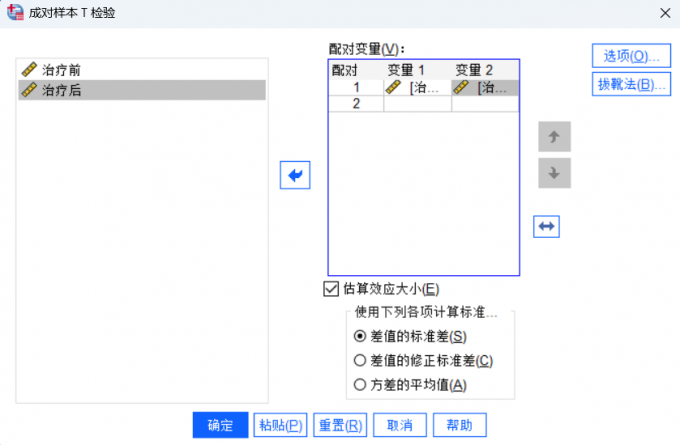The width and height of the screenshot is (680, 445).
Task: Toggle the 估算效应大小(E) checkbox
Action: tap(331, 289)
